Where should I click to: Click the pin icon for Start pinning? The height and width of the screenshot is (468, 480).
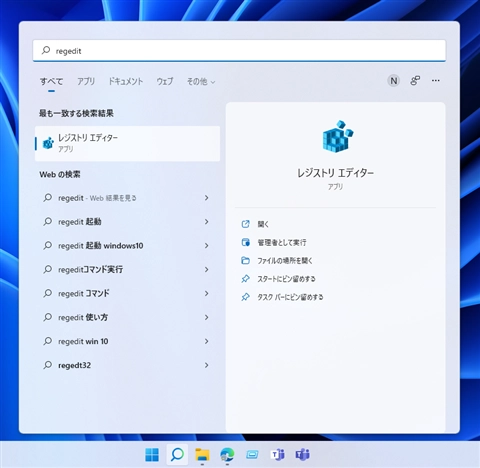pos(245,279)
